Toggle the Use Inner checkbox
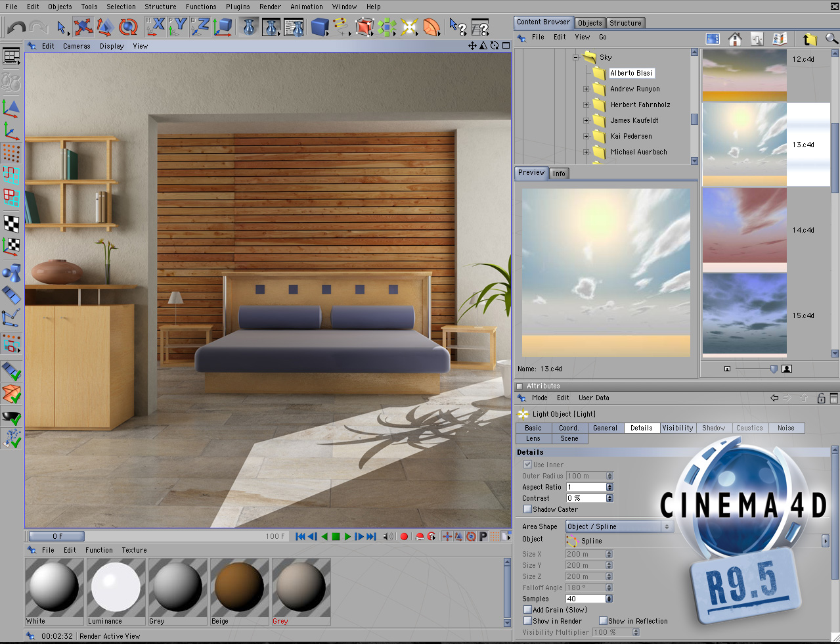The width and height of the screenshot is (840, 644). 527,465
